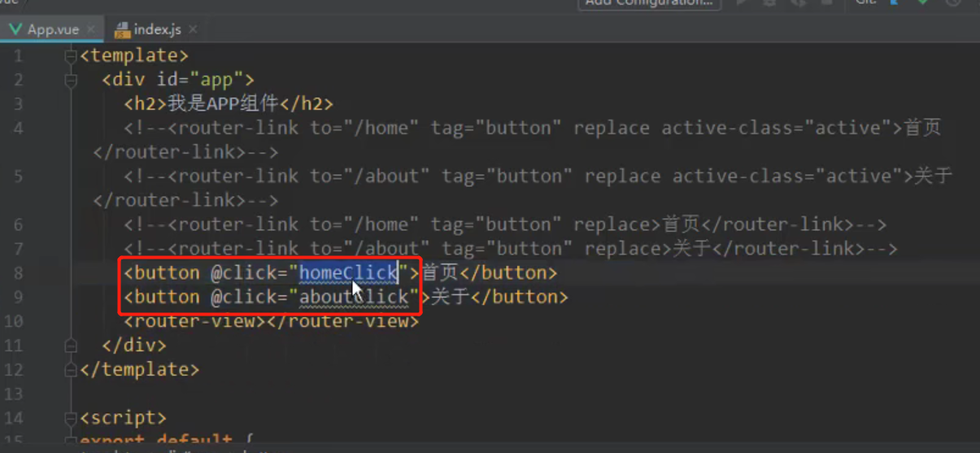
Task: Click the <router-view></router-view> tag on line 10
Action: pyautogui.click(x=272, y=321)
